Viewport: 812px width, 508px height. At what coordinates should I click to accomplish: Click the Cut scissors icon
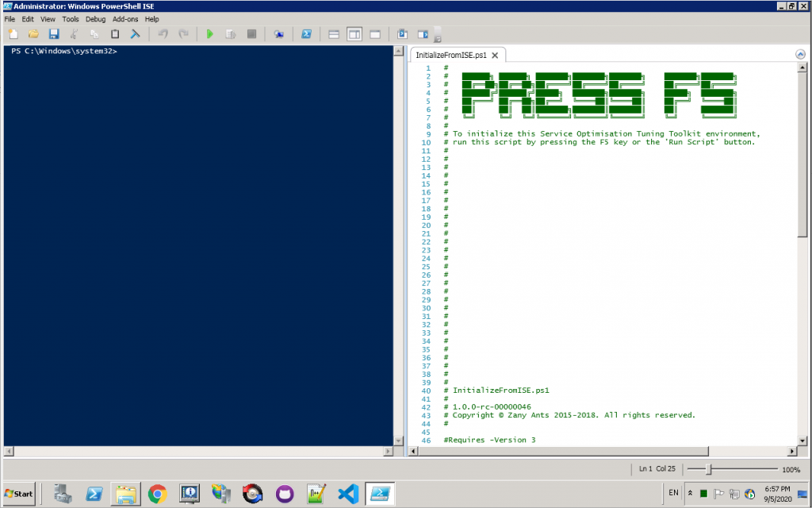[74, 34]
